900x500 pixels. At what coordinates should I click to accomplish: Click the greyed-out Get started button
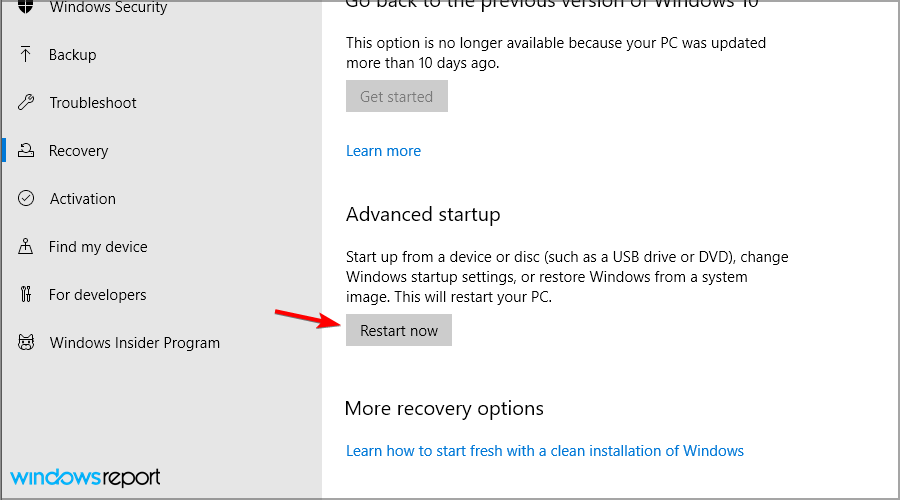397,97
